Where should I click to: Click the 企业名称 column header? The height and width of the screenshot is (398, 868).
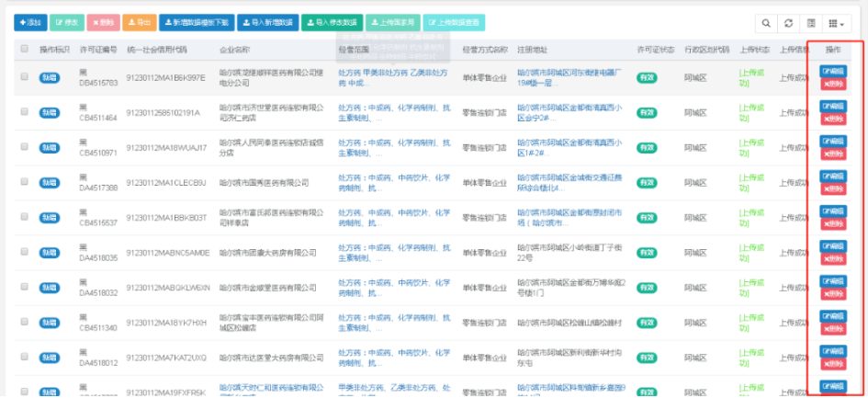click(x=235, y=50)
